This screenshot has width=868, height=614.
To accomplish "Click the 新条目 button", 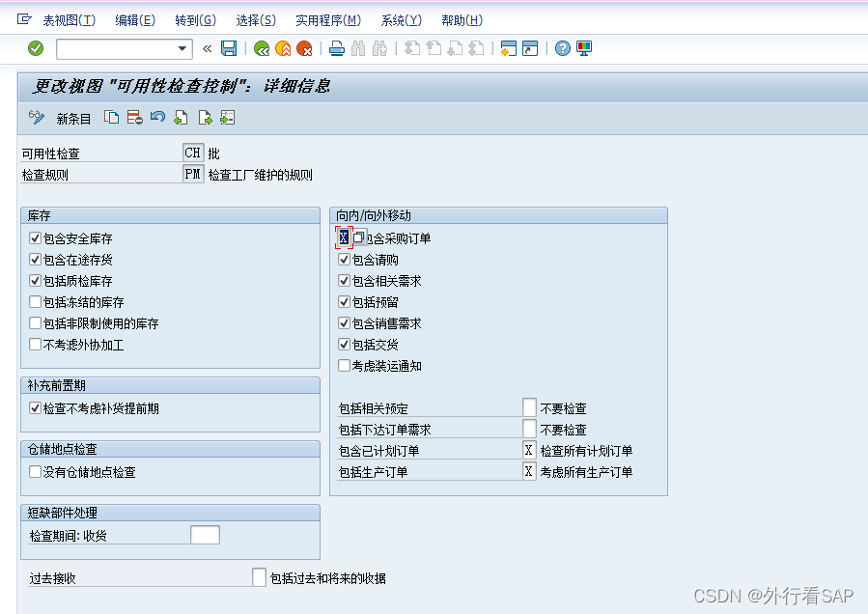I will [73, 119].
